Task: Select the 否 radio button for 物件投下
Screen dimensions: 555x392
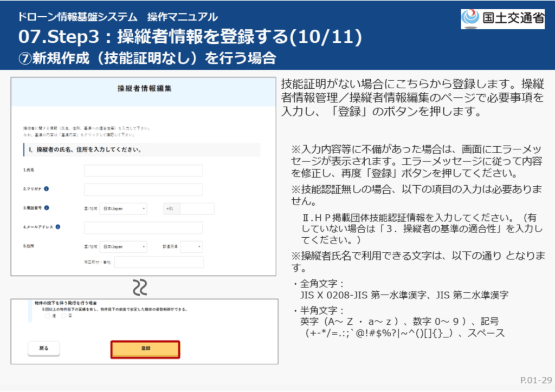Action: point(63,315)
